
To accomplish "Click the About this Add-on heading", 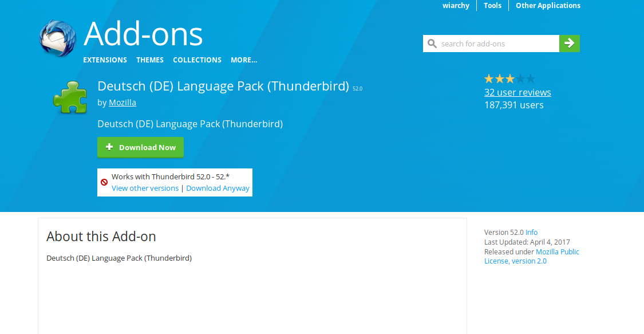I will pyautogui.click(x=101, y=237).
